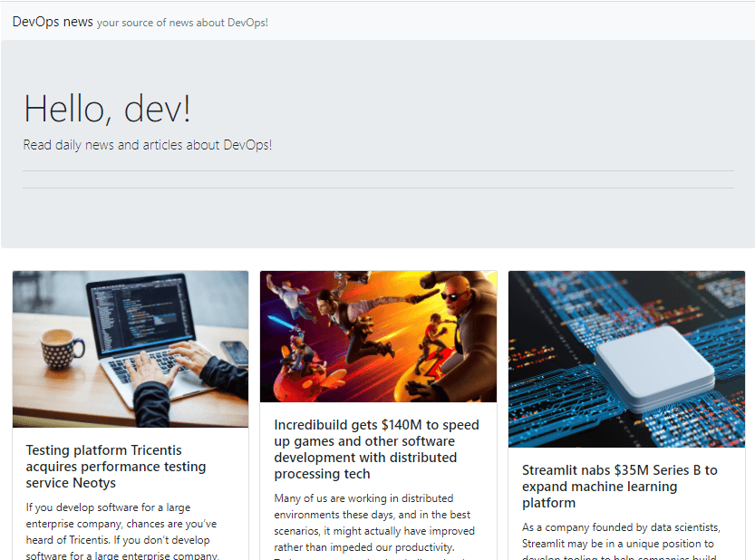Click the video game characters article image
The width and height of the screenshot is (755, 560).
[378, 336]
